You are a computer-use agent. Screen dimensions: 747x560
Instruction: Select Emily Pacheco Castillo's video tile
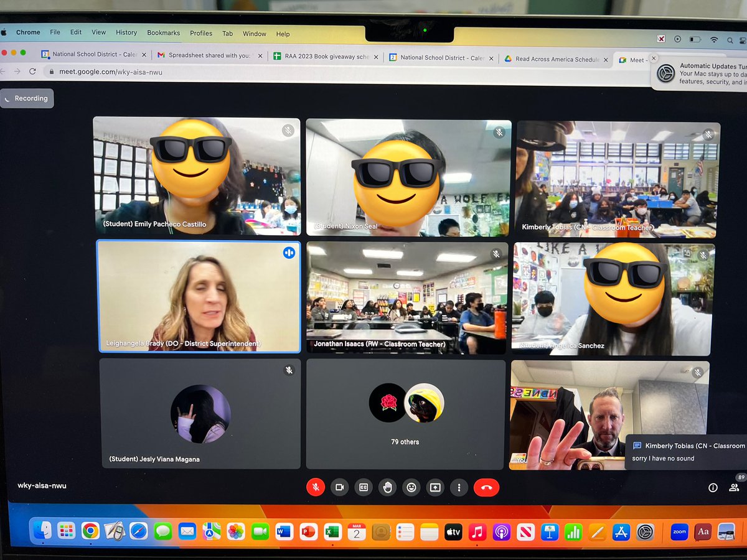click(197, 176)
